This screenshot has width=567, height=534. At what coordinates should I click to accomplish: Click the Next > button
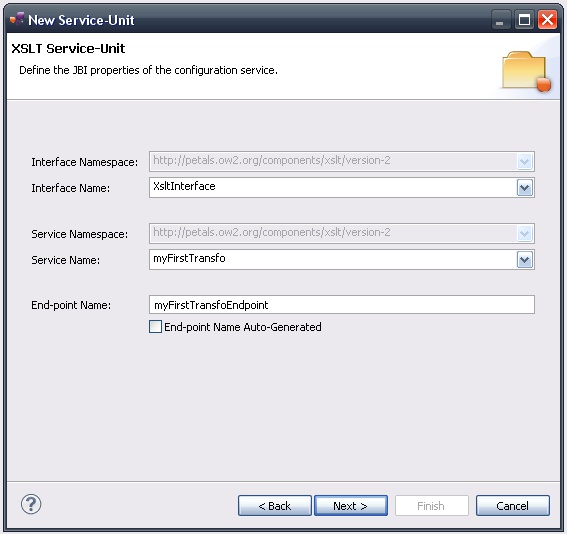point(351,505)
